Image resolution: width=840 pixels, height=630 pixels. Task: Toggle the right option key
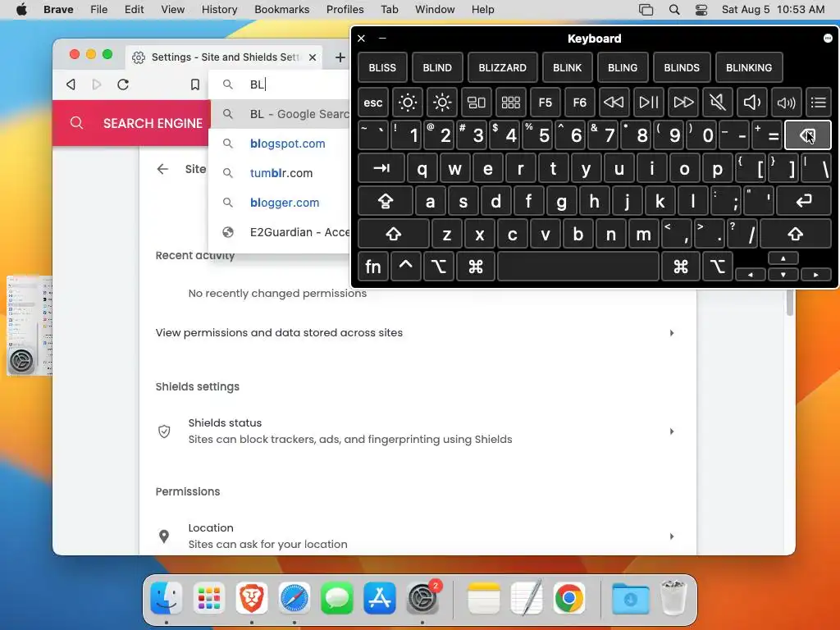[x=717, y=267]
